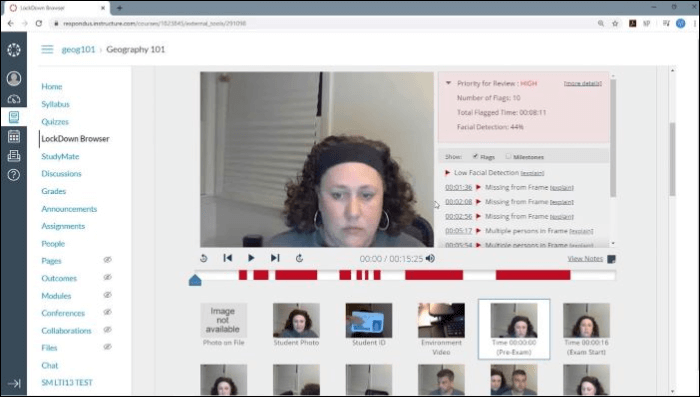The width and height of the screenshot is (700, 397).
Task: Jump to previous flag in video
Action: (228, 258)
